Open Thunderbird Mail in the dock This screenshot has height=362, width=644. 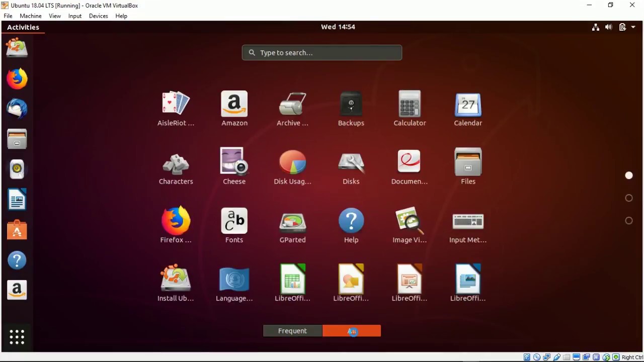click(x=17, y=109)
